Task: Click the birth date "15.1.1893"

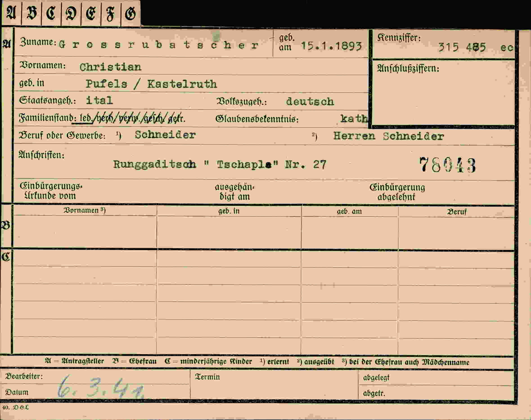Action: [331, 46]
